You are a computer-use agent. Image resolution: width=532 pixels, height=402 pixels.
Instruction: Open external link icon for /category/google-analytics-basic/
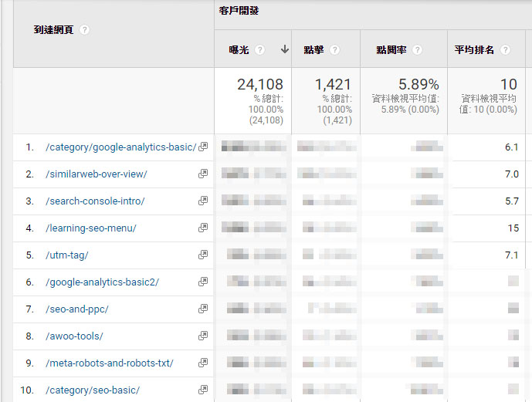click(x=203, y=147)
